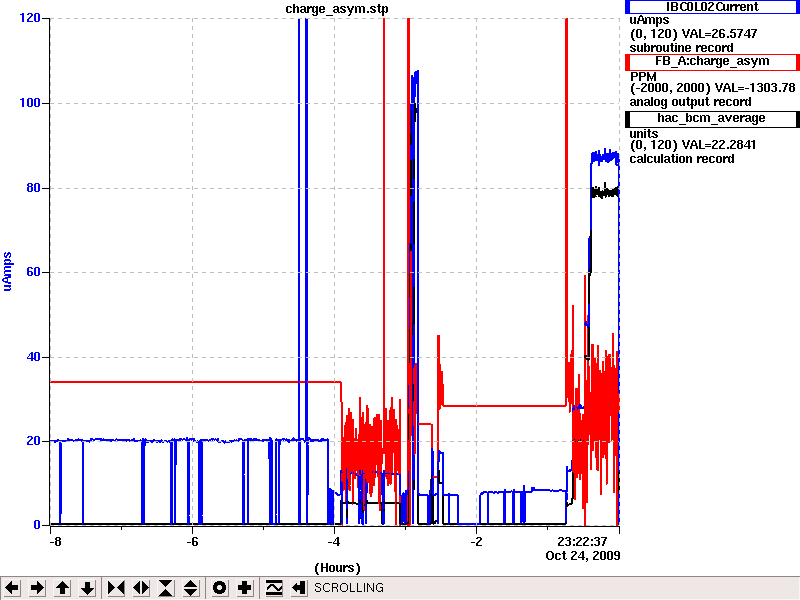Click the return-to-scrolling arrow icon
Viewport: 800px width, 600px height.
click(x=299, y=588)
